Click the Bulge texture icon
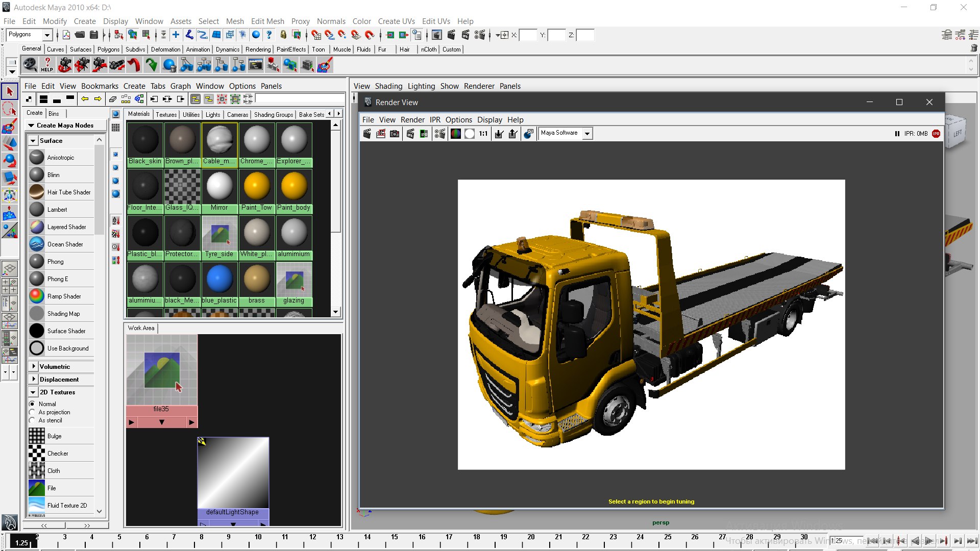Image resolution: width=980 pixels, height=551 pixels. click(37, 436)
